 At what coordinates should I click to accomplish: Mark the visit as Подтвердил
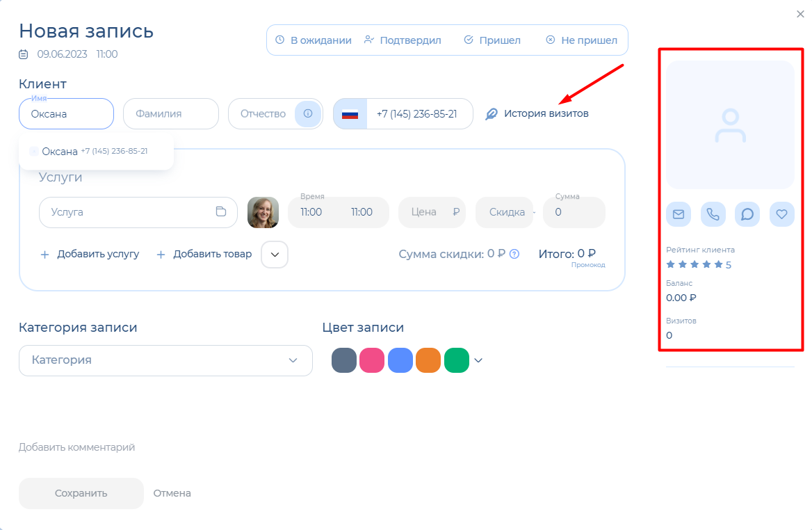(403, 40)
